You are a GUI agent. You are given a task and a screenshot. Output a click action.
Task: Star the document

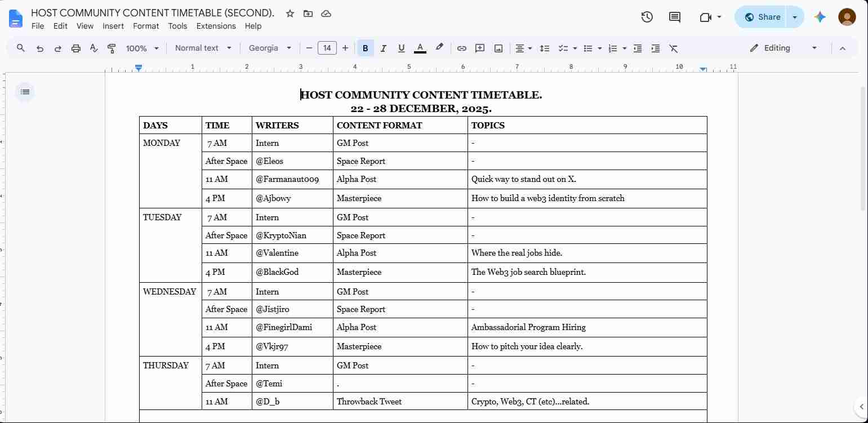[290, 14]
